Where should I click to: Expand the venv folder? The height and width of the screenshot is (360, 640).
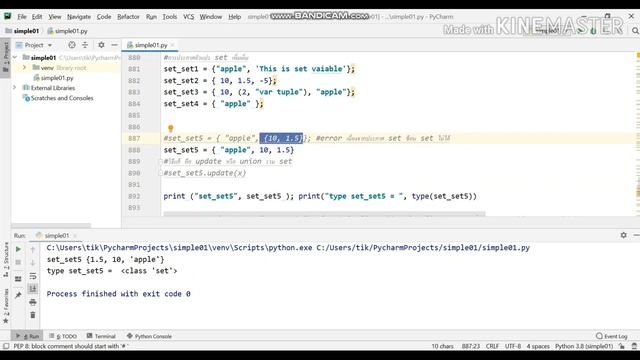[x=24, y=67]
